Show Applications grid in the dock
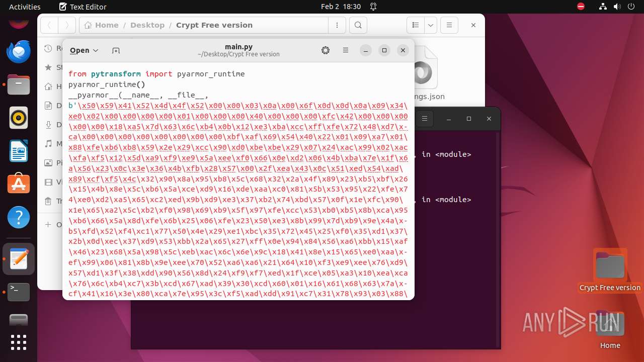The height and width of the screenshot is (362, 644). point(19,342)
